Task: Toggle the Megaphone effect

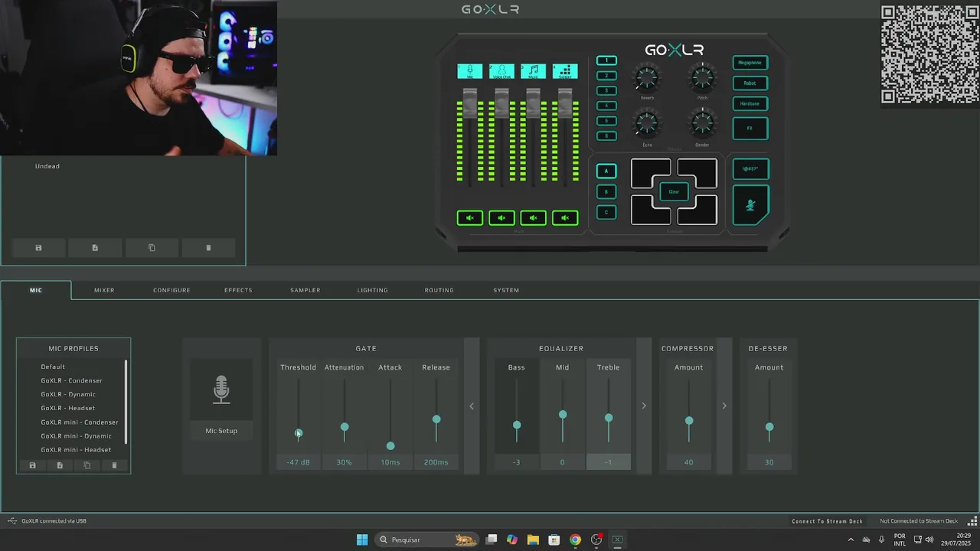Action: pyautogui.click(x=750, y=63)
